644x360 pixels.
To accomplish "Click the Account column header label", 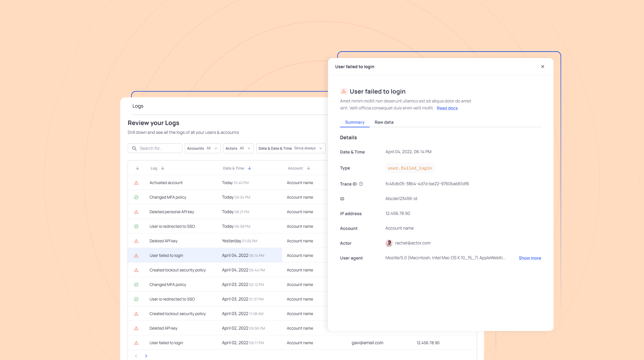I will click(295, 168).
